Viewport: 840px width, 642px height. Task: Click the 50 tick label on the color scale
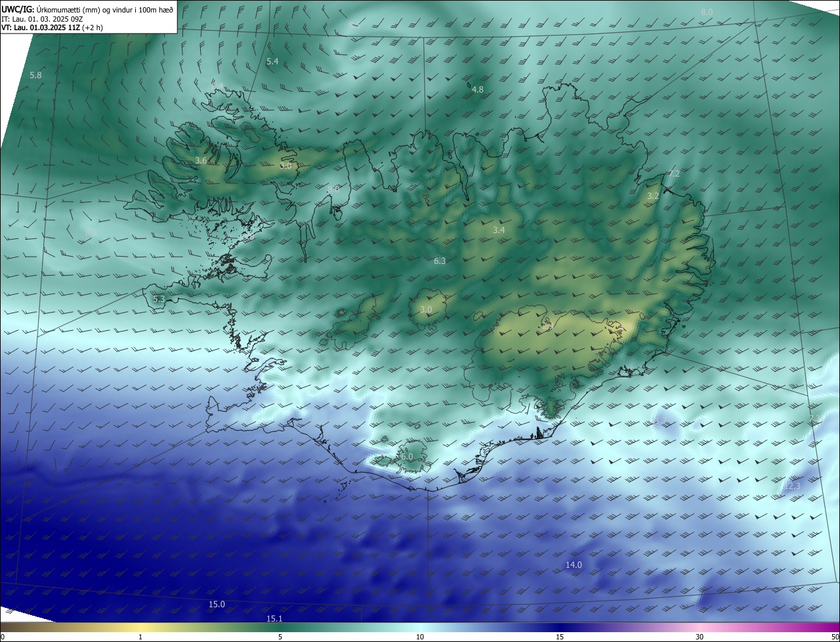click(835, 637)
